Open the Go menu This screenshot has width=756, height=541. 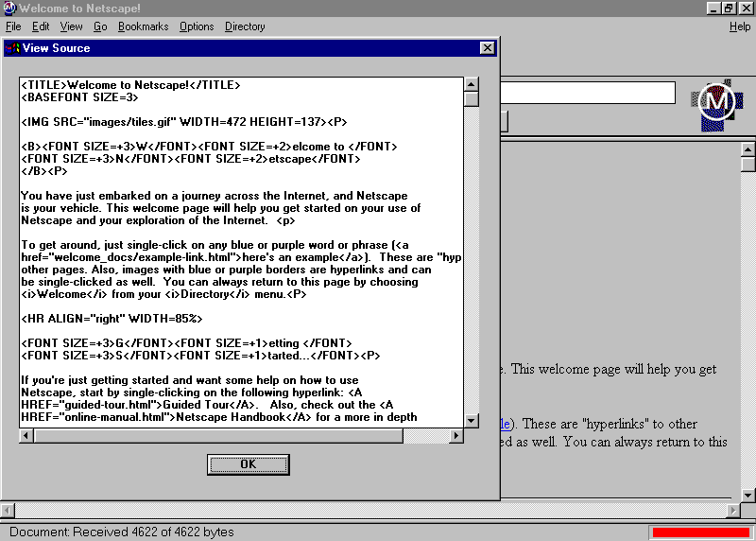point(100,26)
